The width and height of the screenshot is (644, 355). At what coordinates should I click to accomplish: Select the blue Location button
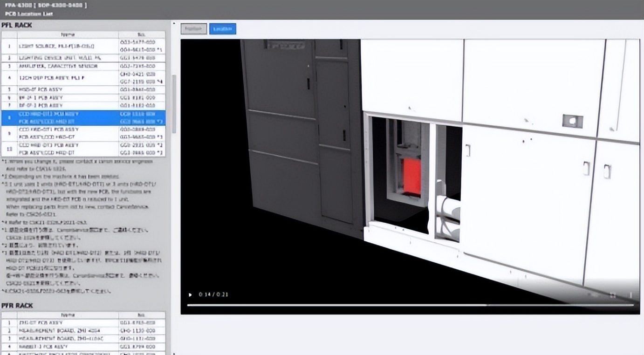pos(222,28)
